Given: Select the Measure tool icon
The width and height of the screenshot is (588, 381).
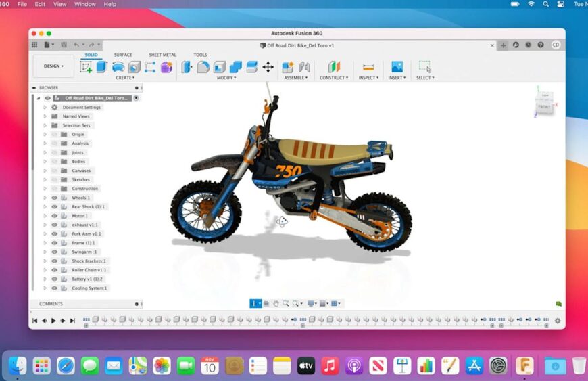Looking at the screenshot, I should tap(368, 67).
